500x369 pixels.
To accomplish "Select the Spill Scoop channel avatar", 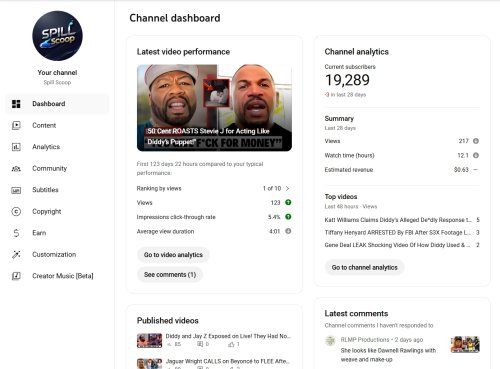I will (x=57, y=36).
